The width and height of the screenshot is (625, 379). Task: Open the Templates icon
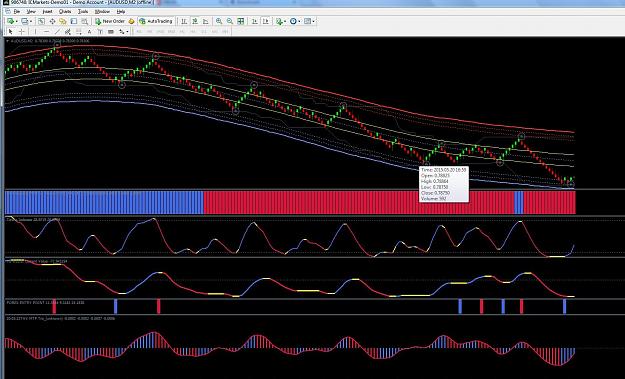[x=307, y=21]
